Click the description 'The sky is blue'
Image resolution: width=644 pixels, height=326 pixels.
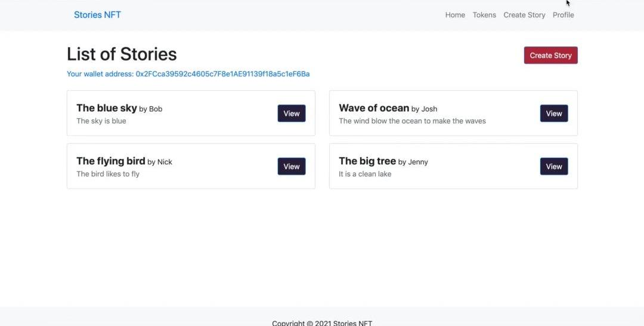101,121
